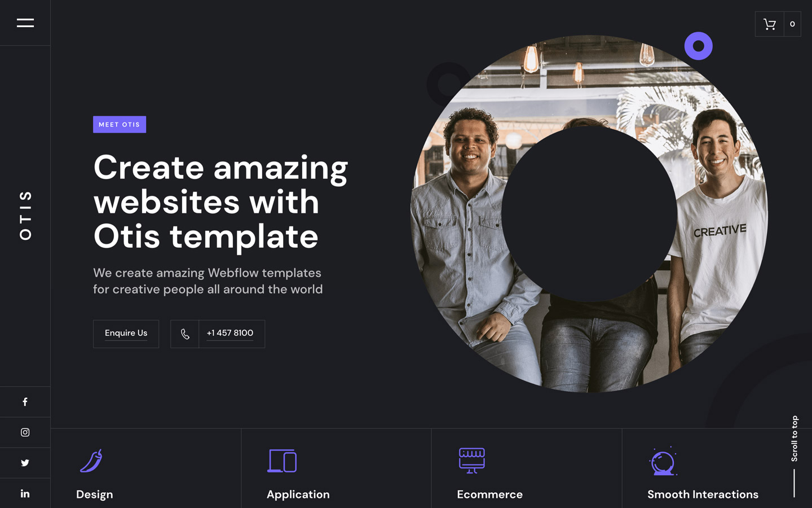The image size is (812, 508).
Task: Open the hamburger navigation menu
Action: (25, 23)
